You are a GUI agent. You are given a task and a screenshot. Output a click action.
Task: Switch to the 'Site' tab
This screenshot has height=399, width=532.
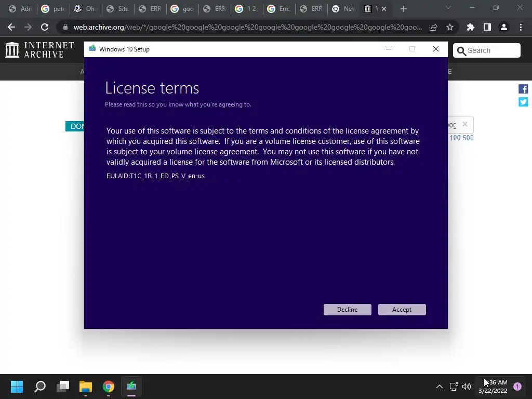coord(118,9)
